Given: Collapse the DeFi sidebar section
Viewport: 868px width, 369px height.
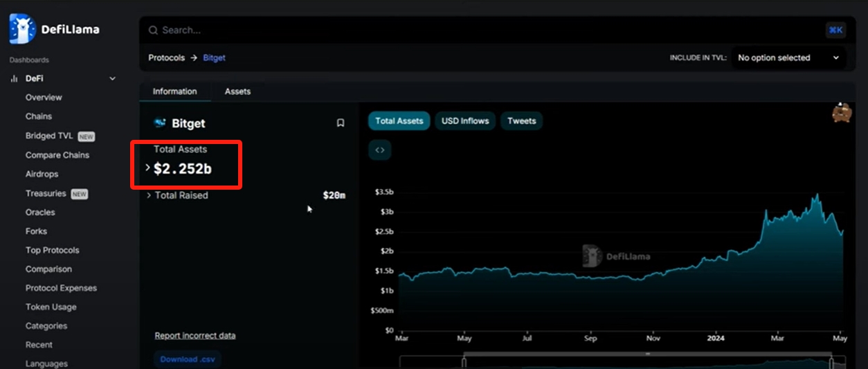Looking at the screenshot, I should coord(113,79).
